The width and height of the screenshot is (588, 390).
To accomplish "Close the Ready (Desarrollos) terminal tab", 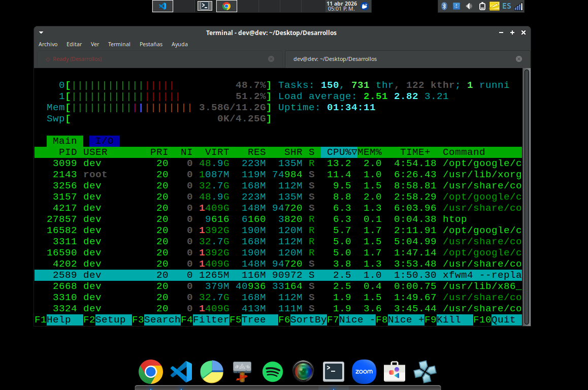I will (x=271, y=59).
